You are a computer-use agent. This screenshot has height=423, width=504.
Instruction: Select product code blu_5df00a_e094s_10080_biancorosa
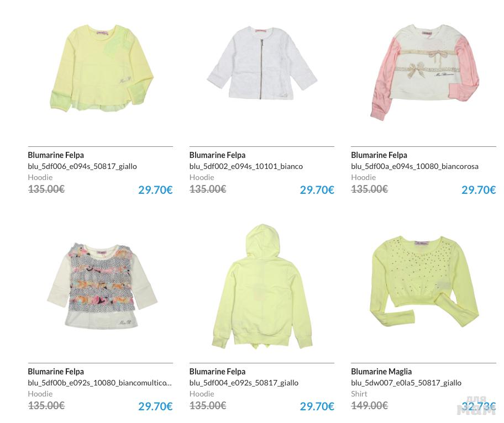pos(414,166)
